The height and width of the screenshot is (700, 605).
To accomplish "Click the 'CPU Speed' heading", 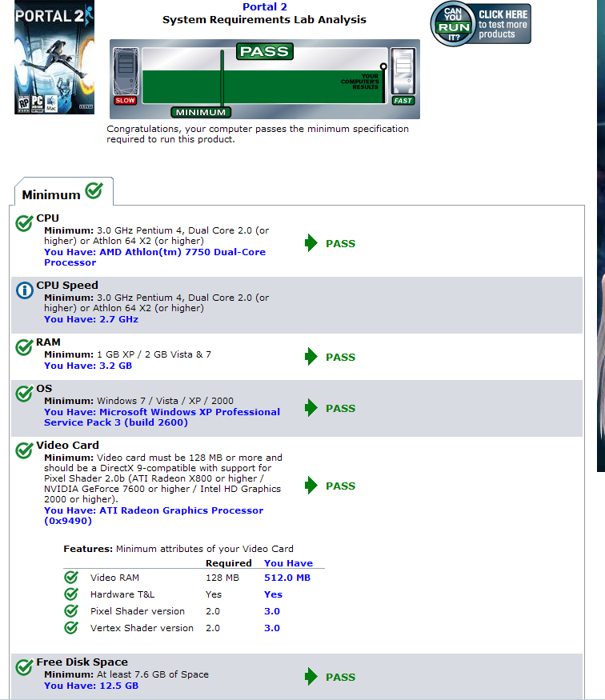I will [67, 286].
